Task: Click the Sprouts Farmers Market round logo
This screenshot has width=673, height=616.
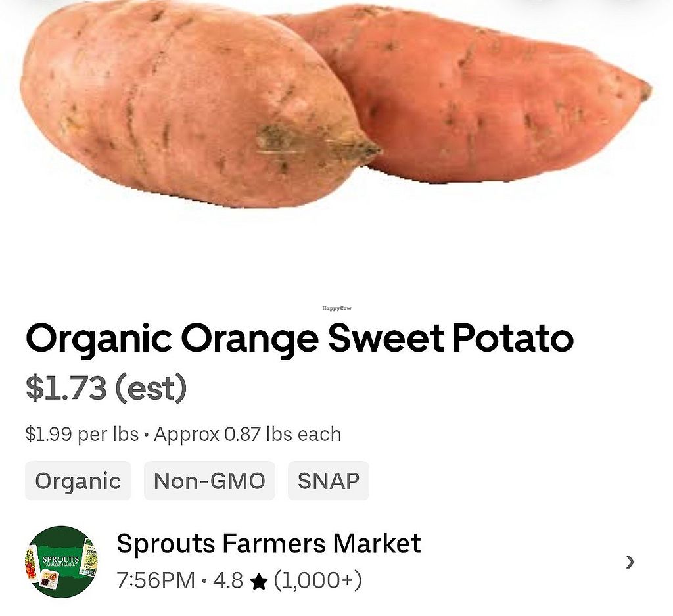Action: click(x=62, y=561)
